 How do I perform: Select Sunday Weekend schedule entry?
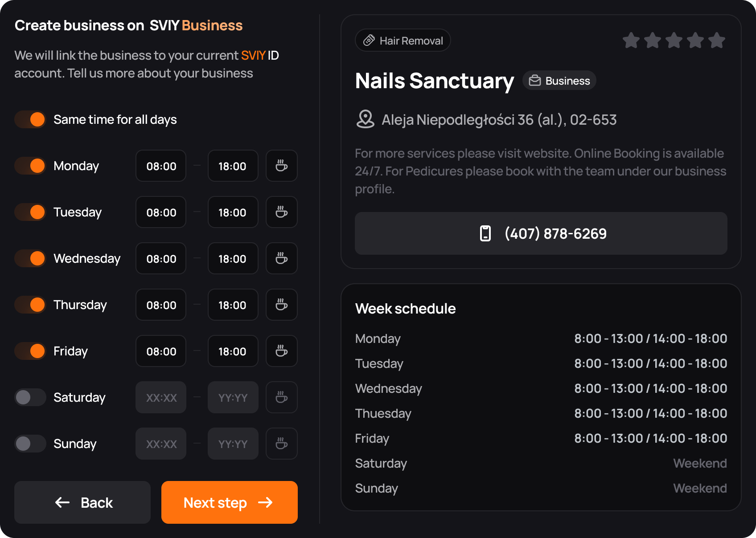(700, 488)
